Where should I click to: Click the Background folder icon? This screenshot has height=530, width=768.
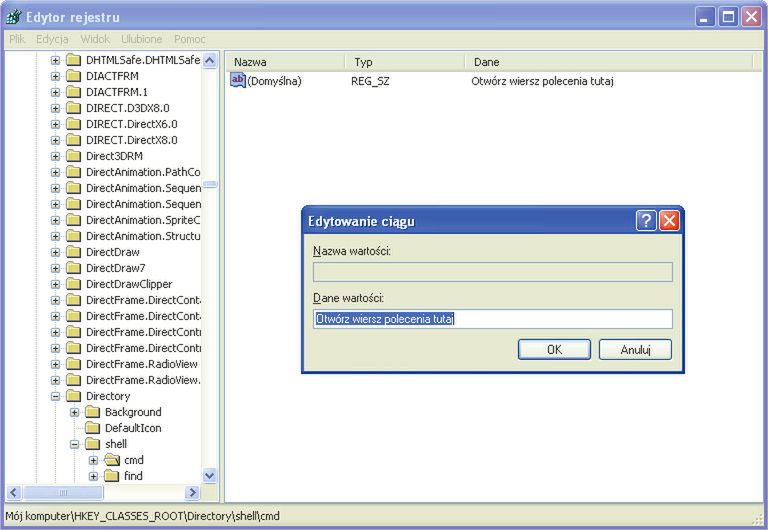[92, 412]
